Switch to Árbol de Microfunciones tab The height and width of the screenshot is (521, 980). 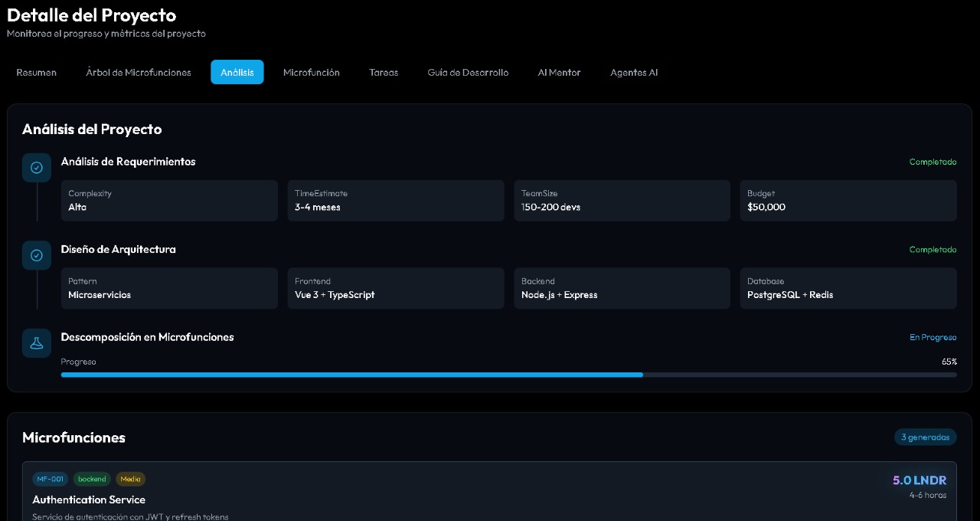(139, 72)
